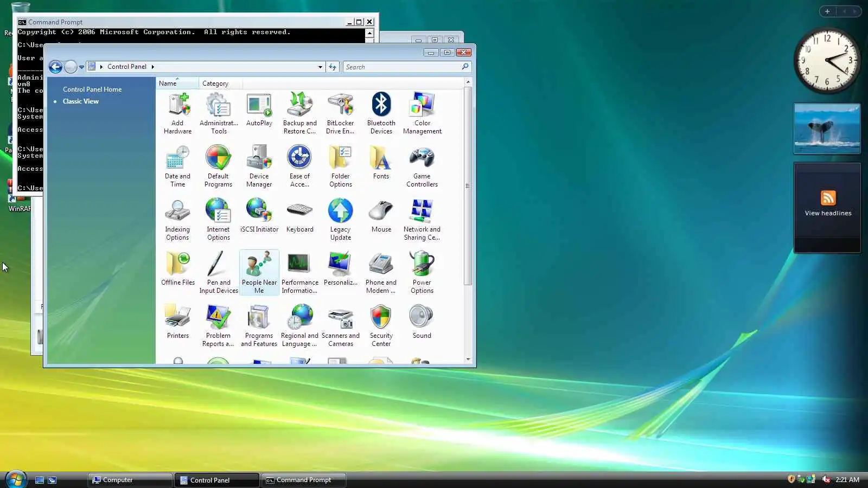
Task: Open the Fonts folder icon
Action: point(381,163)
